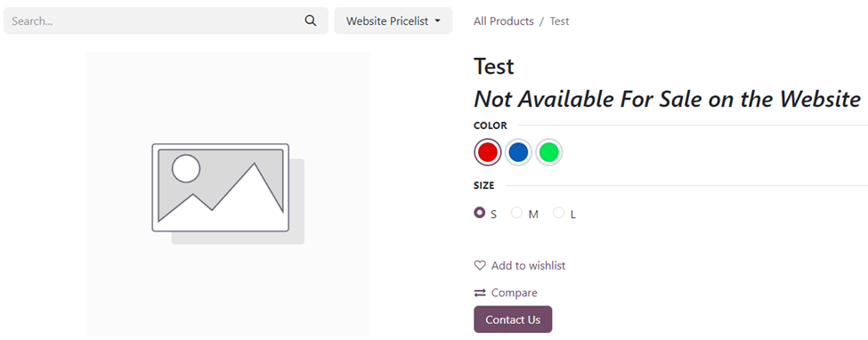Click the magnifying glass search icon
This screenshot has width=868, height=340.
(x=311, y=21)
